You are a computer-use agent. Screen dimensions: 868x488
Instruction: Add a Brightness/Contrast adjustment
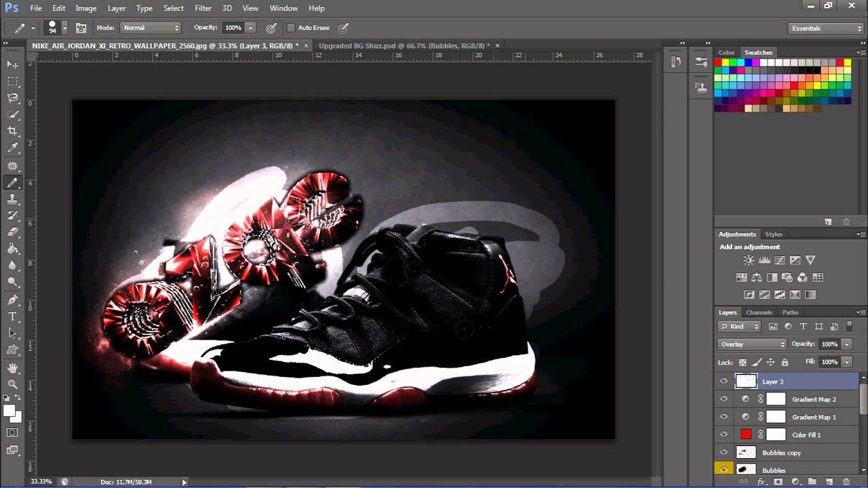click(749, 260)
